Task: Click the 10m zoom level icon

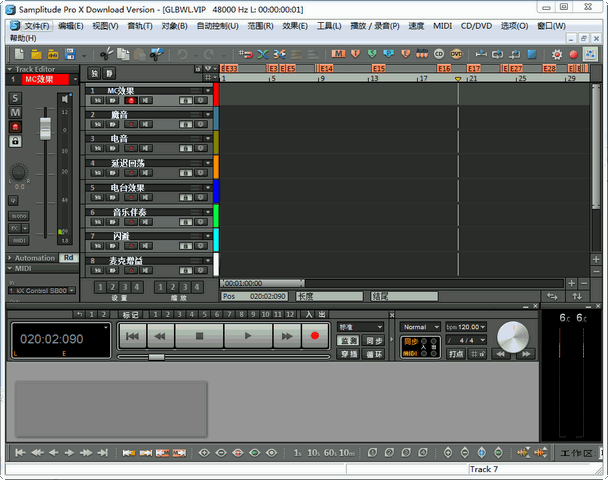Action: click(x=347, y=452)
